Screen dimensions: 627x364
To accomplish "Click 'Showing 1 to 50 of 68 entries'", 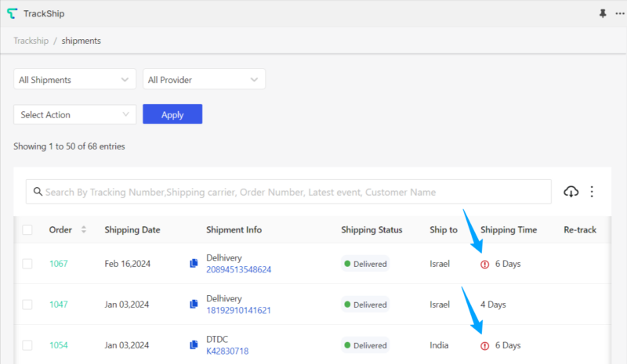I will click(x=69, y=146).
